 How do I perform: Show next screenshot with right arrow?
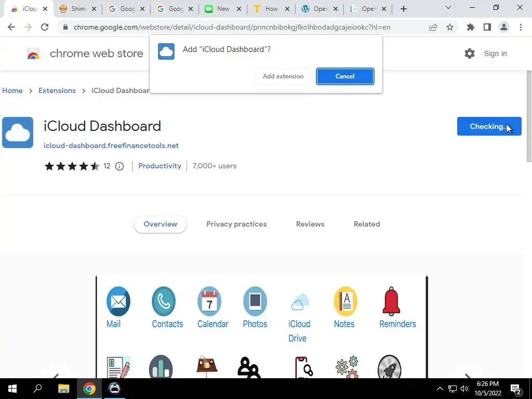point(468,376)
